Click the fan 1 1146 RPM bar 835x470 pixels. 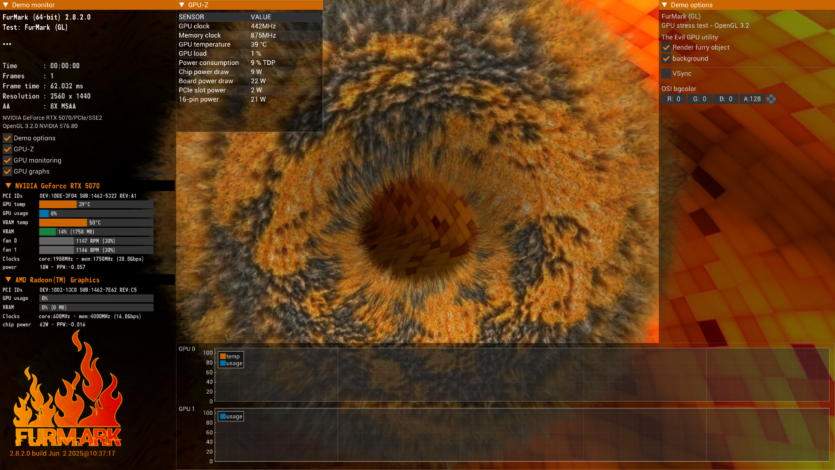coord(96,250)
